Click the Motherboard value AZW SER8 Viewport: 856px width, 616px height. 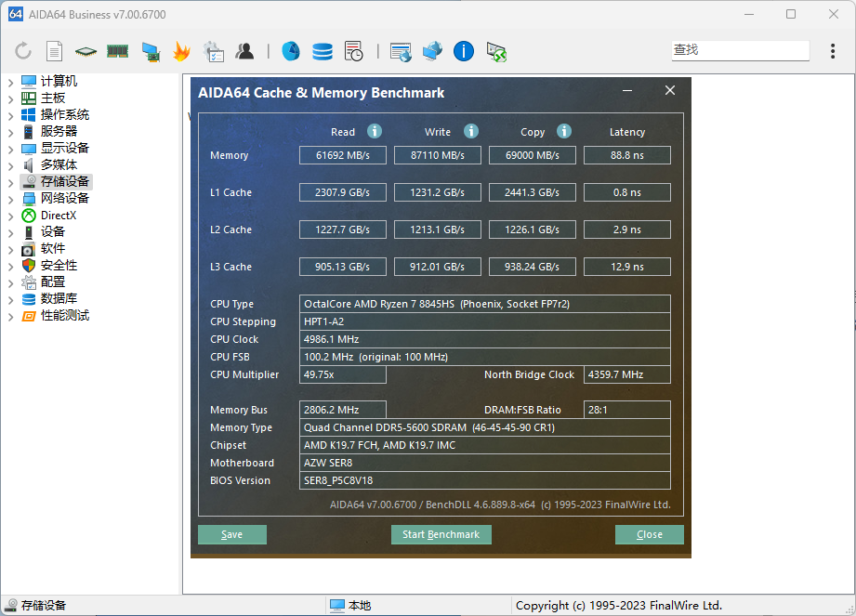point(485,463)
